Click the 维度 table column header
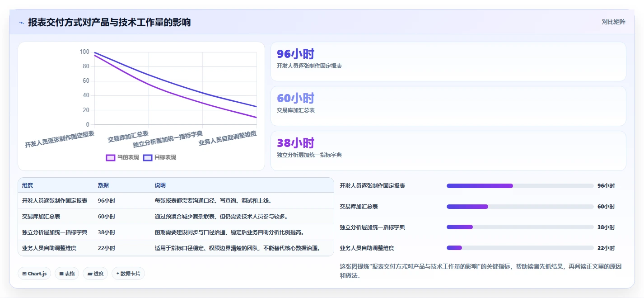 click(28, 185)
